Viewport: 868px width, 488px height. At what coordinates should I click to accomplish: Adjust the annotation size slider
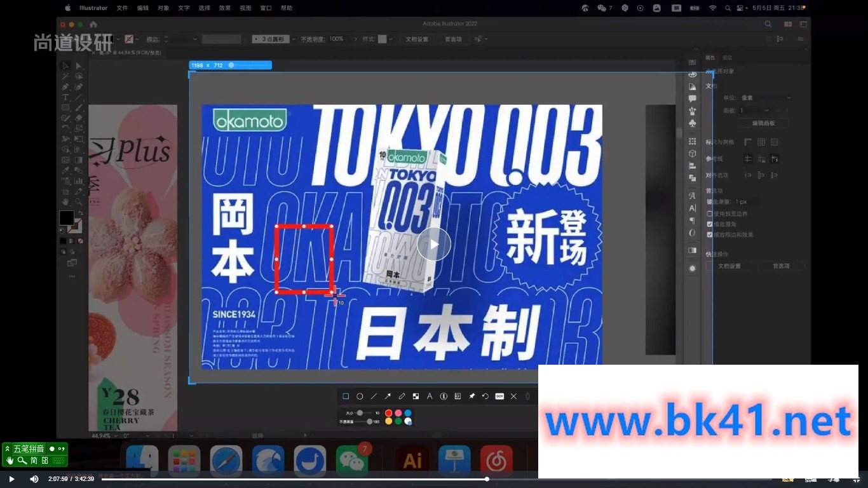tap(360, 413)
